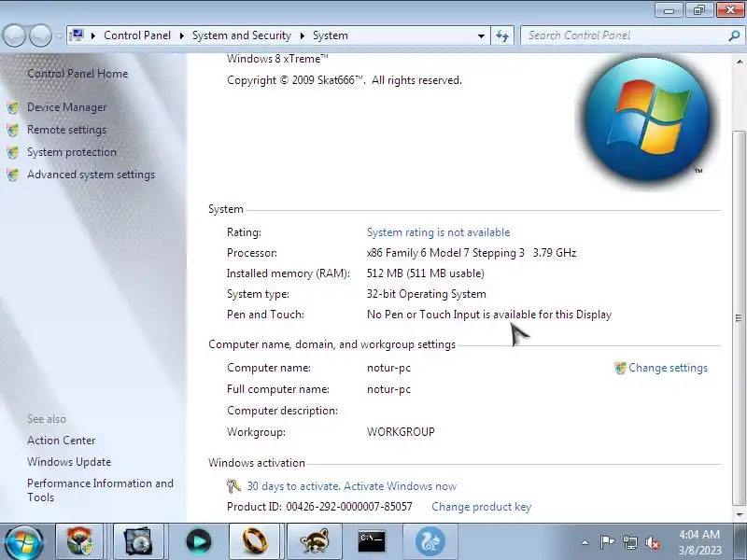Viewport: 747px width, 560px height.
Task: Click the shield icon beside System protection
Action: tap(13, 152)
